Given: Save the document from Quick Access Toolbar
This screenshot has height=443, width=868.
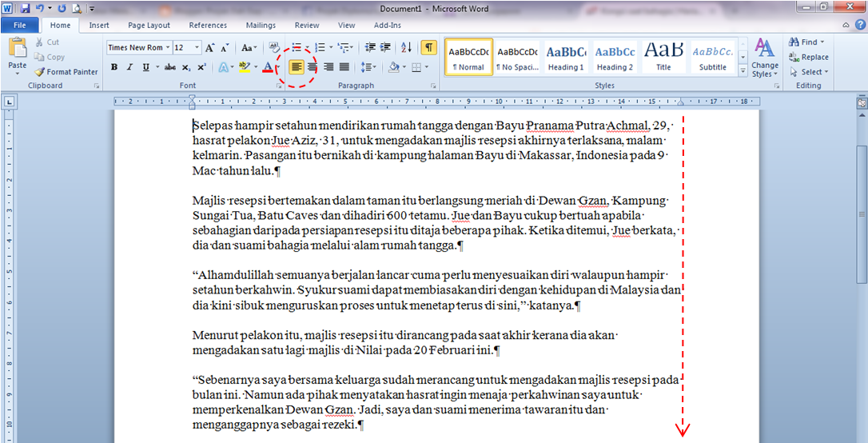Looking at the screenshot, I should pyautogui.click(x=26, y=9).
